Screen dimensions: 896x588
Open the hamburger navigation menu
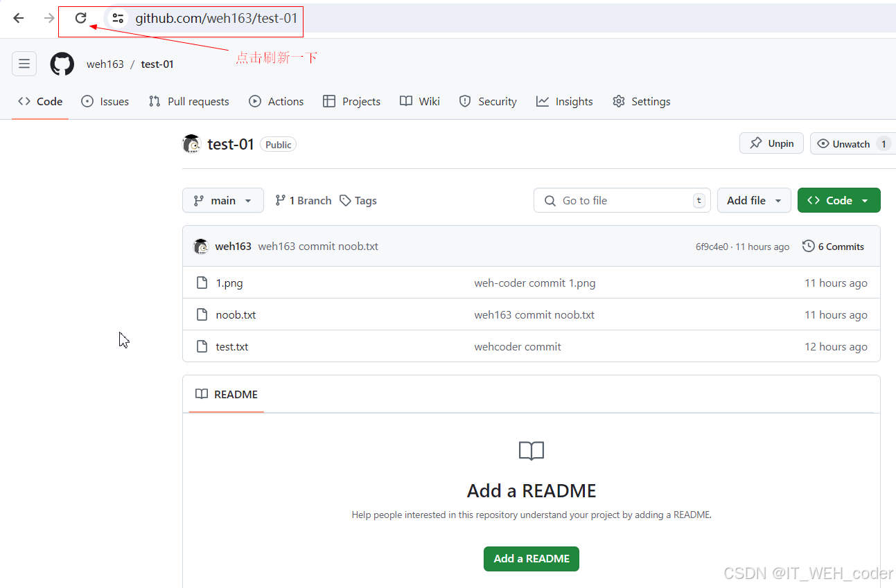pos(24,64)
